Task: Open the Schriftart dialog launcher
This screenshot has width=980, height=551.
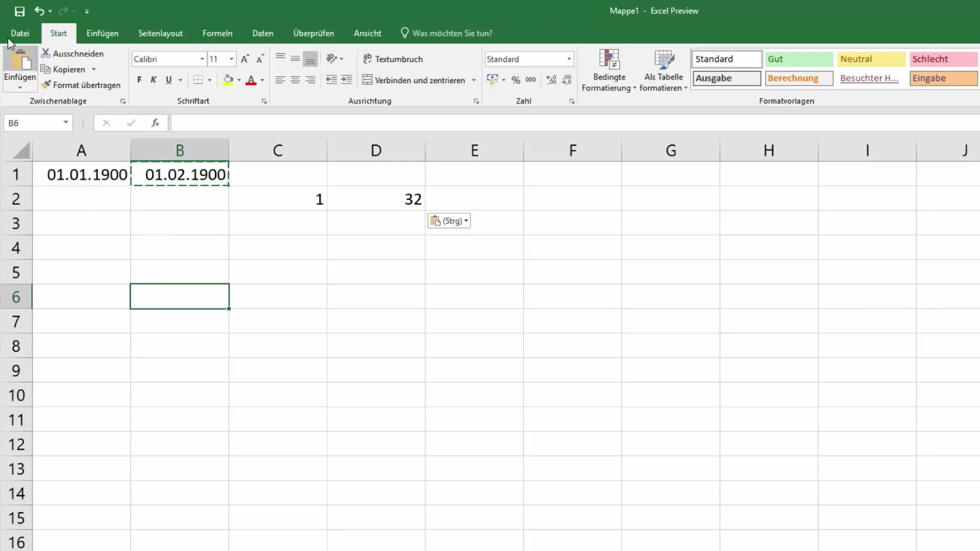Action: [264, 102]
